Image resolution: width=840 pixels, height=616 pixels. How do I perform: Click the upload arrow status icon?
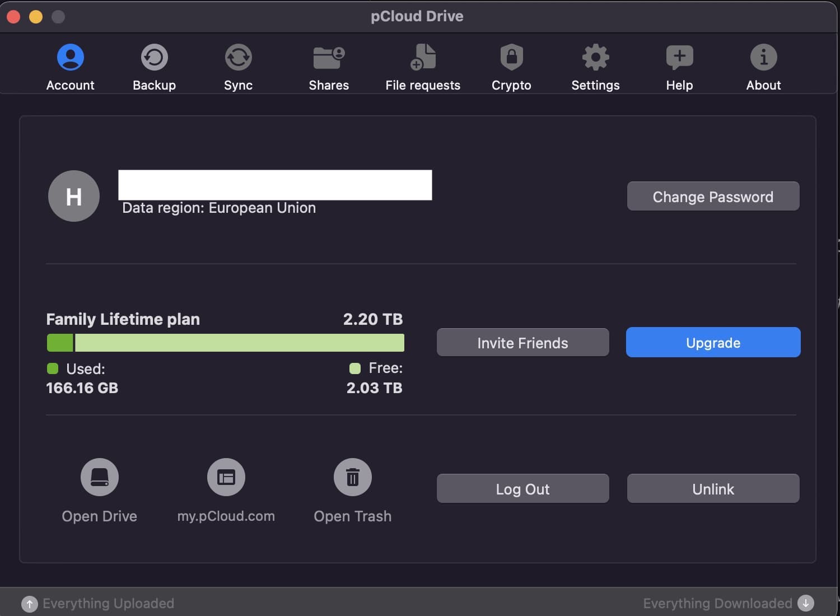(30, 604)
